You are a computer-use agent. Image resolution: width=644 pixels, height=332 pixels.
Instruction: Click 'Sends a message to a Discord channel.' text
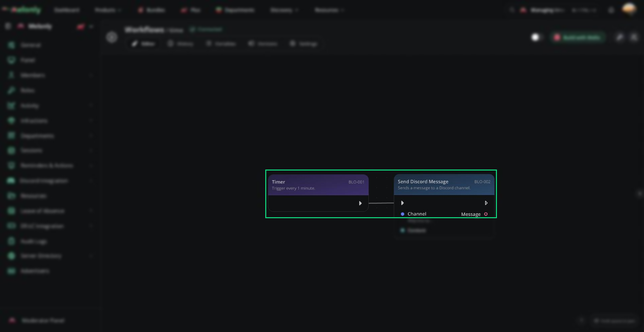434,188
